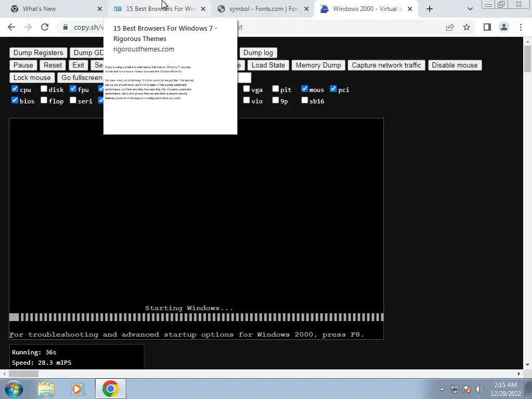Enable the vga checkbox

point(247,89)
